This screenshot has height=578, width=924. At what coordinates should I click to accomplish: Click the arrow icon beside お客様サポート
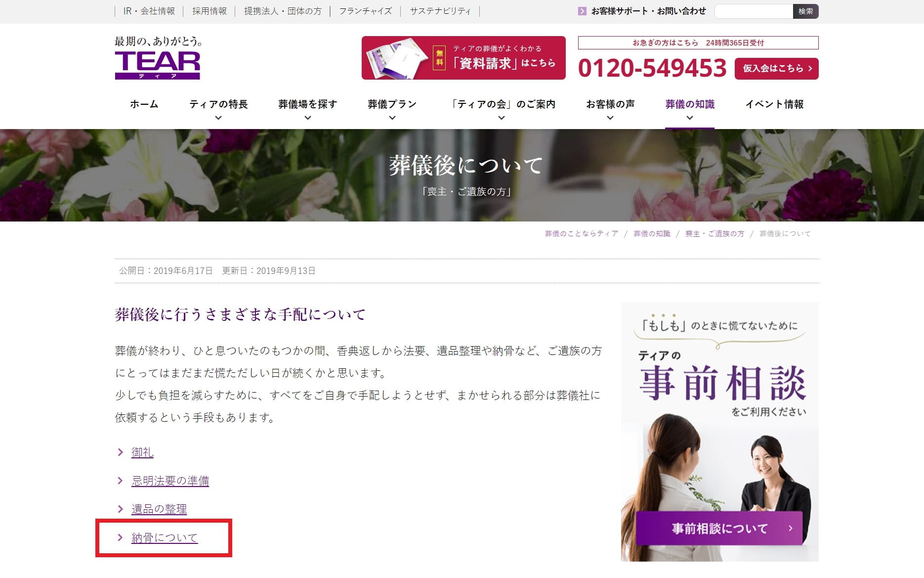(582, 11)
